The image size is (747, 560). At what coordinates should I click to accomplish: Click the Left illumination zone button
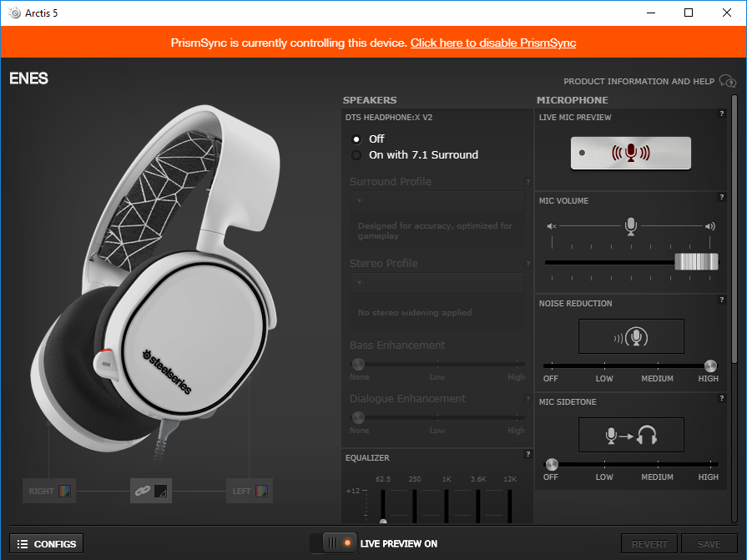pyautogui.click(x=250, y=491)
